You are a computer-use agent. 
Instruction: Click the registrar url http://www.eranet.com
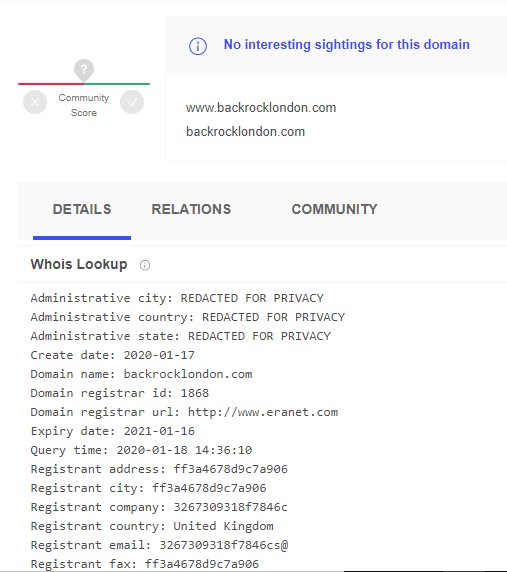(x=263, y=412)
